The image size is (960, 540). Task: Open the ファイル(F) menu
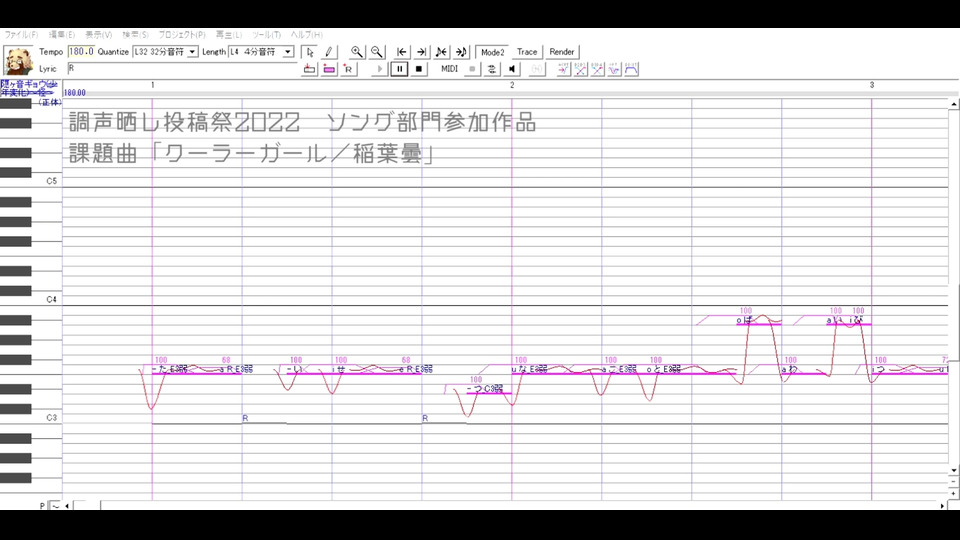pyautogui.click(x=21, y=35)
